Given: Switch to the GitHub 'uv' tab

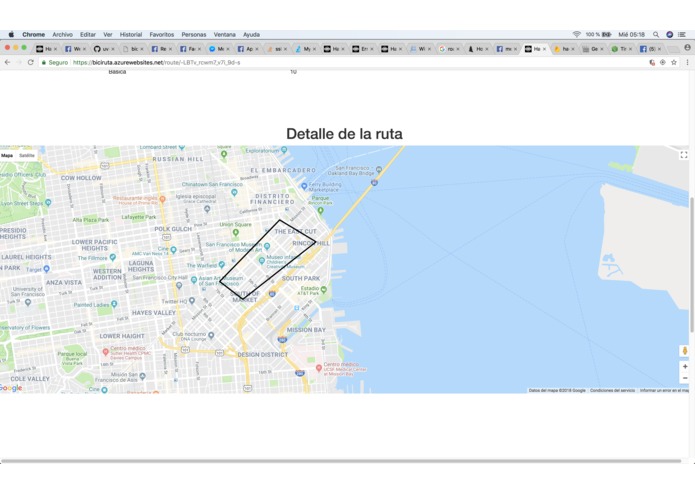Looking at the screenshot, I should pyautogui.click(x=104, y=49).
